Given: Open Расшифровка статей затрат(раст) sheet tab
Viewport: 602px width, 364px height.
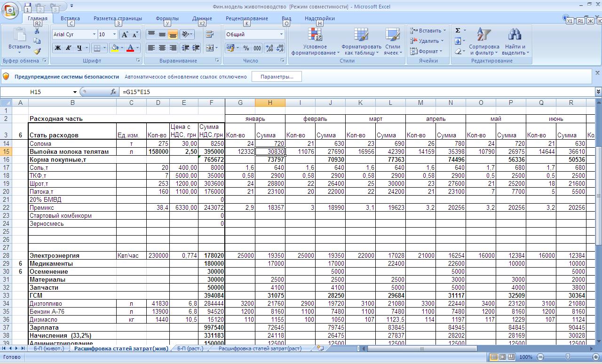Looking at the screenshot, I should pos(260,348).
